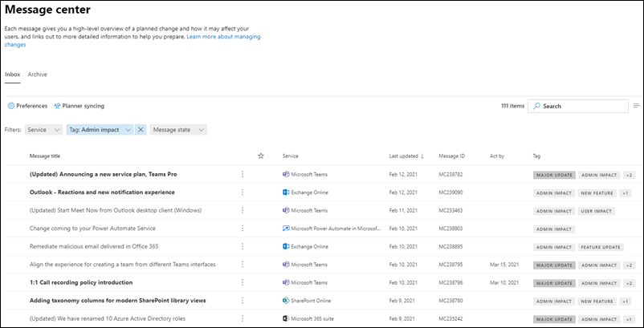644x328 pixels.
Task: Click Power Automate service icon
Action: pyautogui.click(x=286, y=229)
